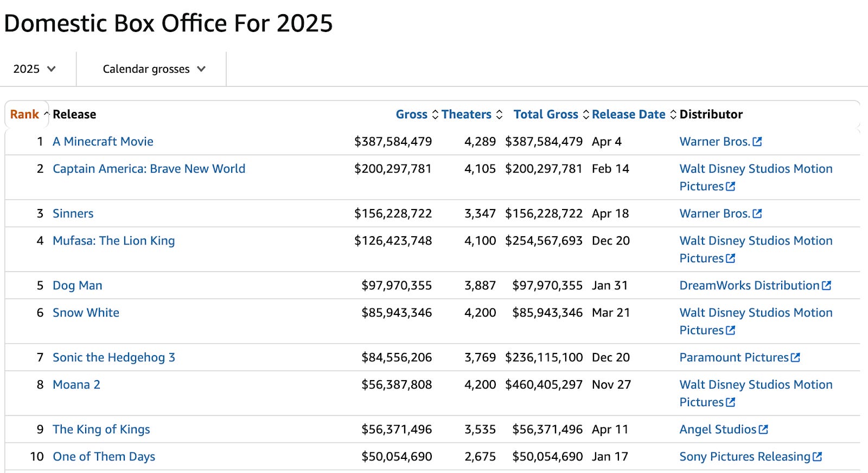Click gross value $126,423,748
Image resolution: width=868 pixels, height=473 pixels.
tap(393, 241)
